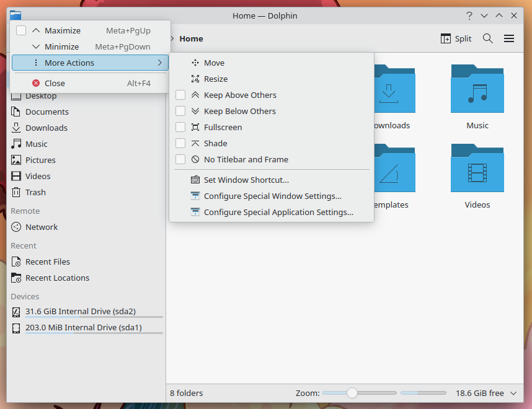
Task: Enable the Keep Above Others checkbox
Action: tap(180, 95)
